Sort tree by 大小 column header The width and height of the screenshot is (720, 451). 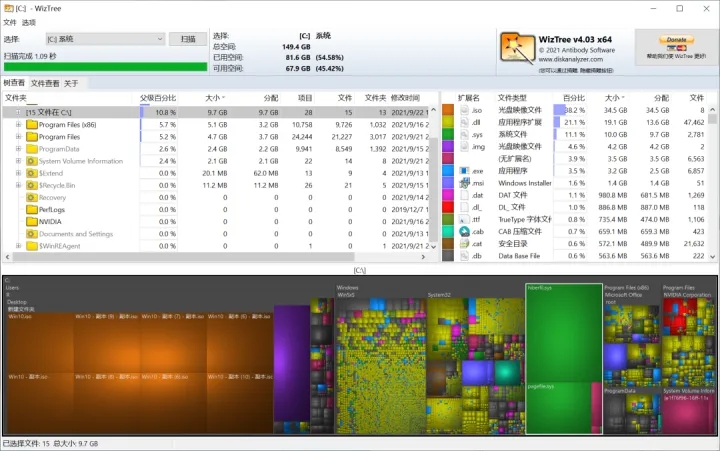coord(215,98)
